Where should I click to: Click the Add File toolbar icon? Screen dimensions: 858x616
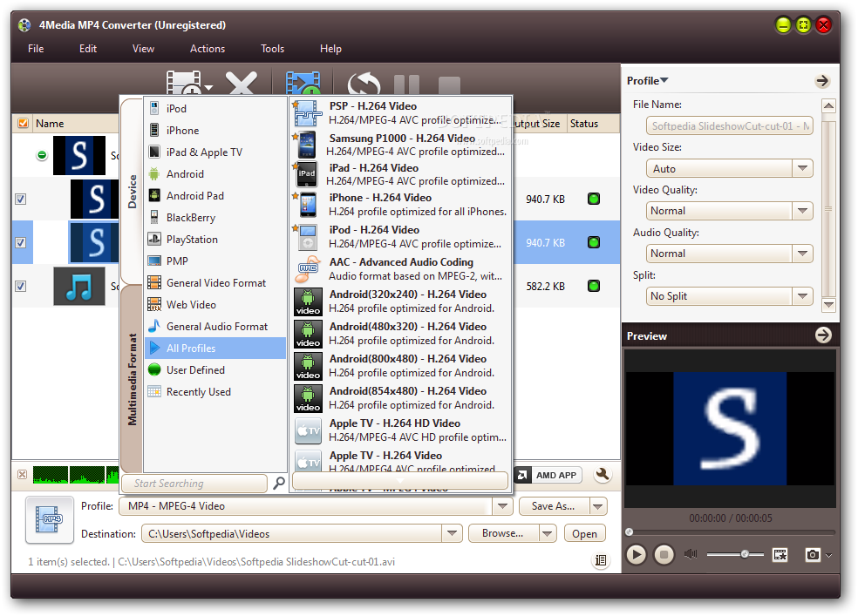(183, 83)
